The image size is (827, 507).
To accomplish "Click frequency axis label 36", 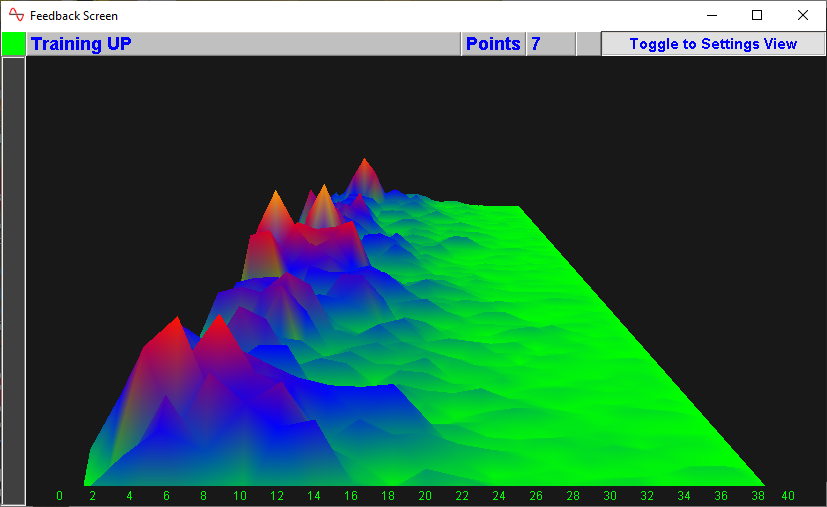I will 721,496.
